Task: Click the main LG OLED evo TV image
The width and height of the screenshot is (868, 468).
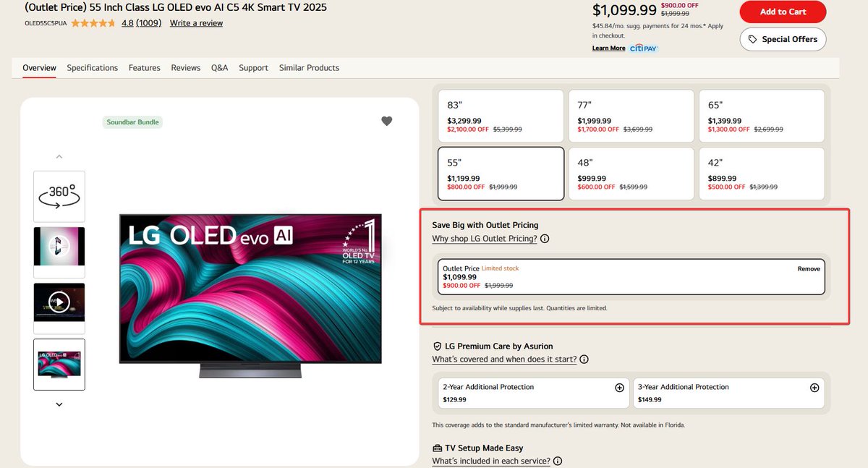Action: 250,295
